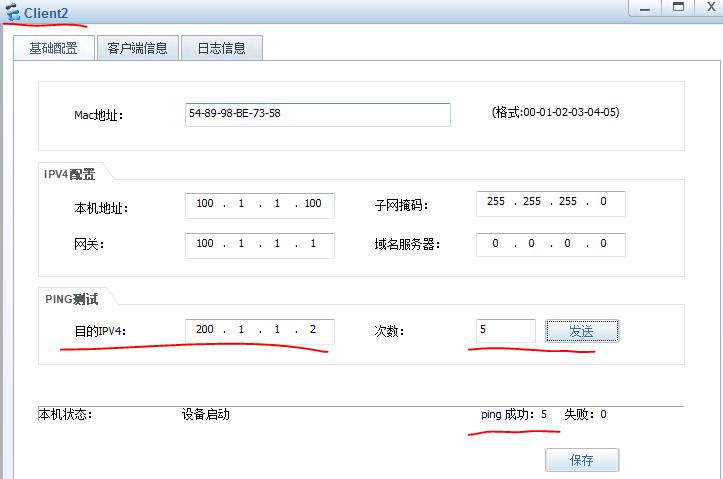Image resolution: width=723 pixels, height=479 pixels.
Task: Click the 保存 button to save configuration
Action: click(581, 460)
